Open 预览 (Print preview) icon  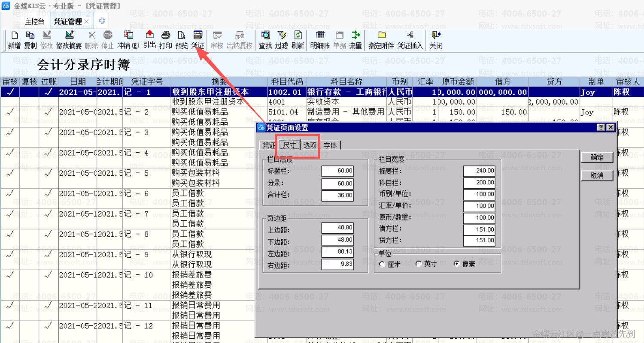pos(182,36)
